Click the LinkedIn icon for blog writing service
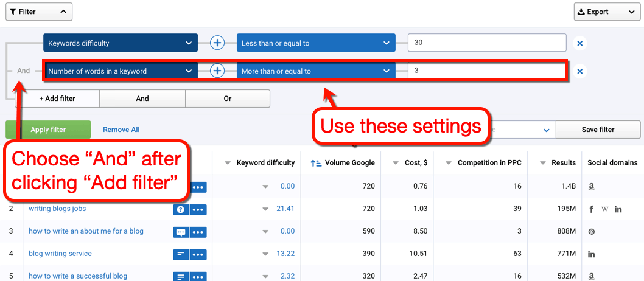The image size is (644, 281). (x=592, y=254)
